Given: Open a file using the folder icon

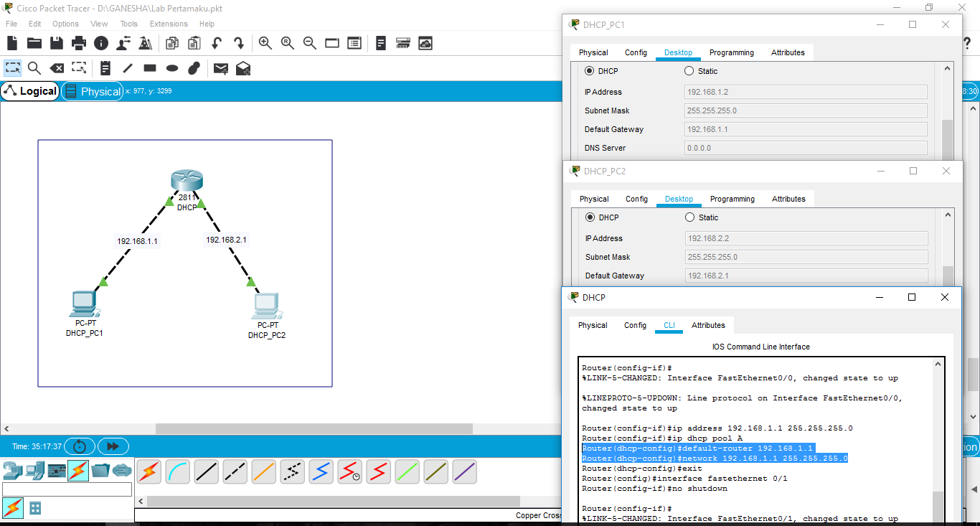Looking at the screenshot, I should pos(34,43).
